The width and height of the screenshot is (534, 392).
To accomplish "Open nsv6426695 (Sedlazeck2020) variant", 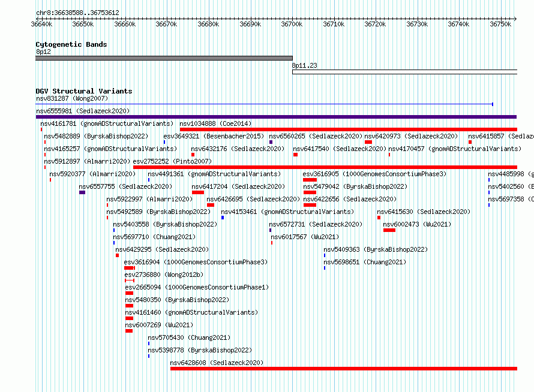I will [x=253, y=199].
